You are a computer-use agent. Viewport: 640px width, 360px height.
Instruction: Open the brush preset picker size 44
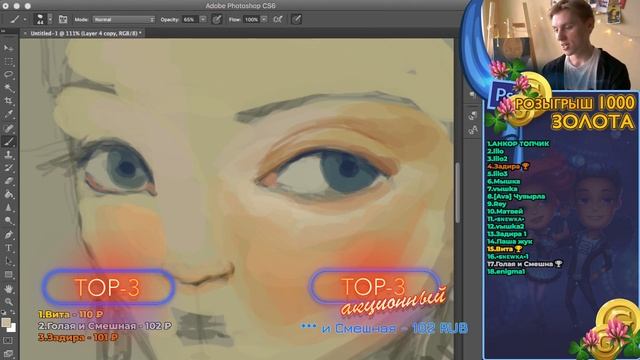(40, 19)
